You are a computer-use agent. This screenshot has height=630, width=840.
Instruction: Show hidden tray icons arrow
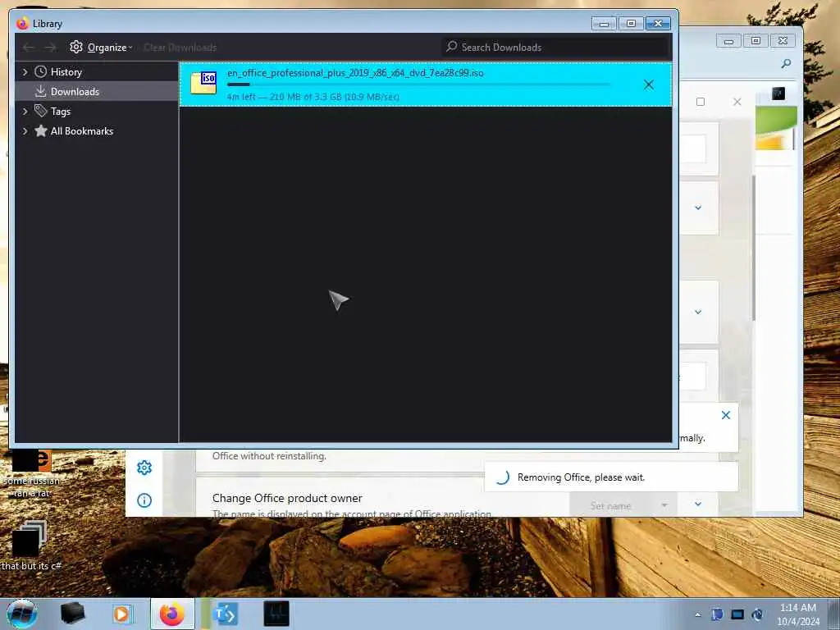click(x=697, y=614)
